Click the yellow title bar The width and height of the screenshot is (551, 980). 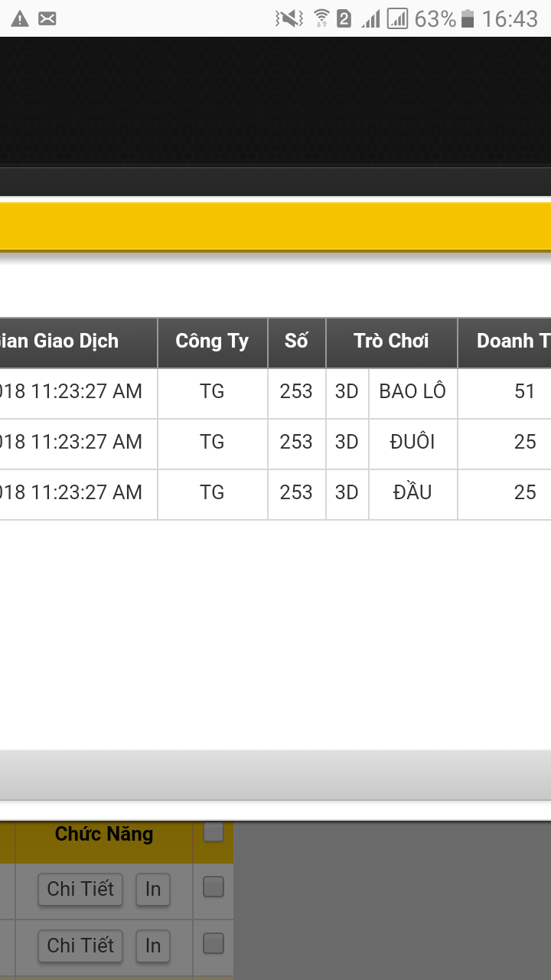pyautogui.click(x=275, y=227)
